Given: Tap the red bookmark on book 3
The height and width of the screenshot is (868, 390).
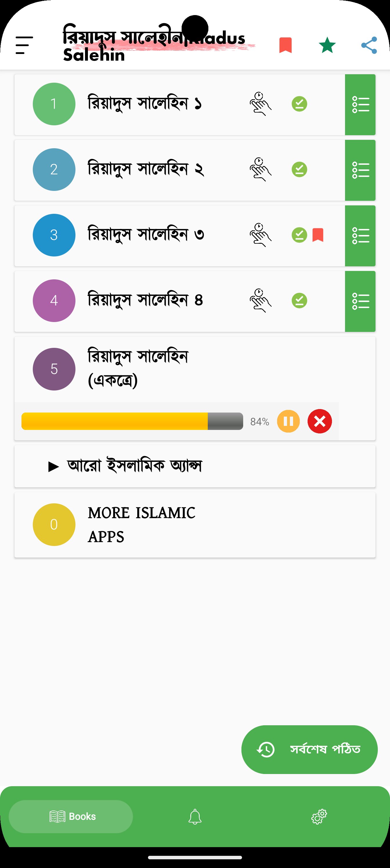Looking at the screenshot, I should 317,235.
